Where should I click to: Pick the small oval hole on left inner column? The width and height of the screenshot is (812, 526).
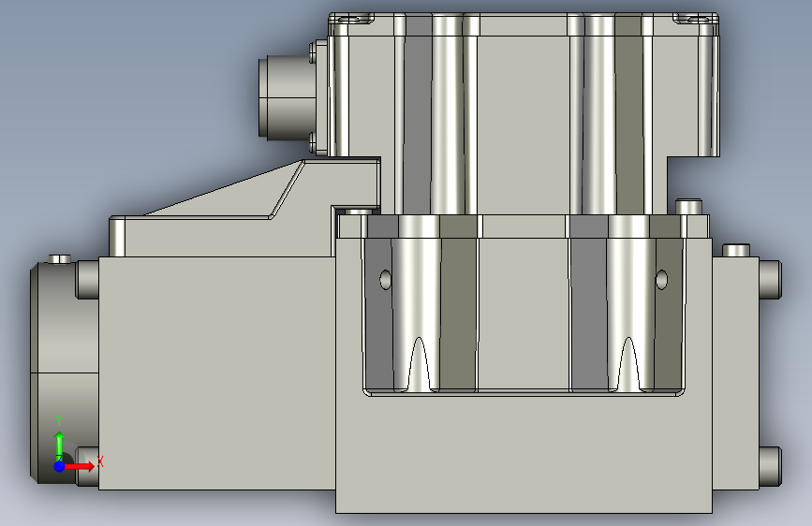pyautogui.click(x=386, y=280)
